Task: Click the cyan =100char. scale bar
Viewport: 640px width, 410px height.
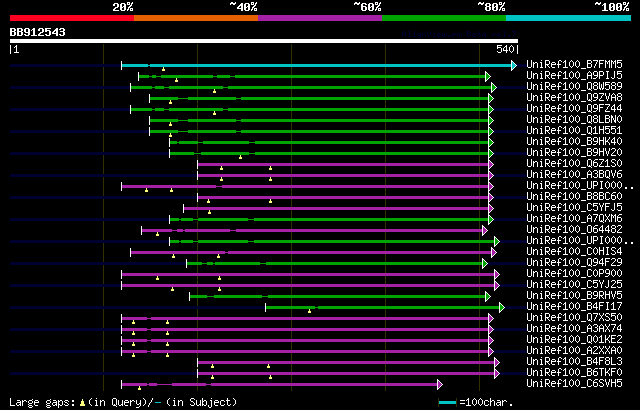Action: (447, 403)
